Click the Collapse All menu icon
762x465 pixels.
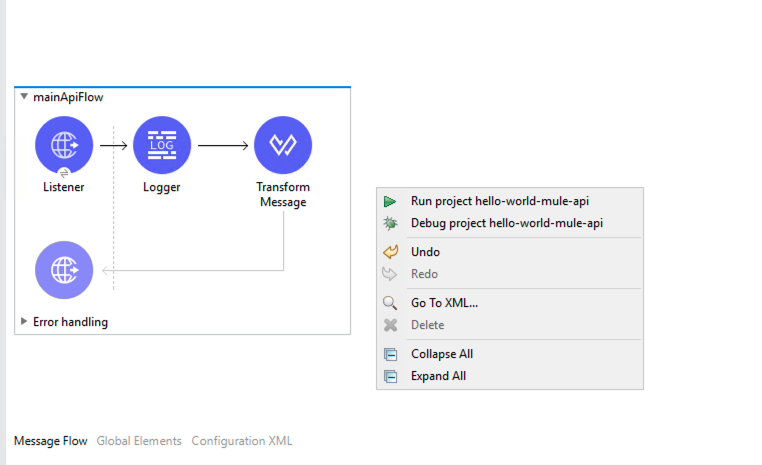point(391,354)
